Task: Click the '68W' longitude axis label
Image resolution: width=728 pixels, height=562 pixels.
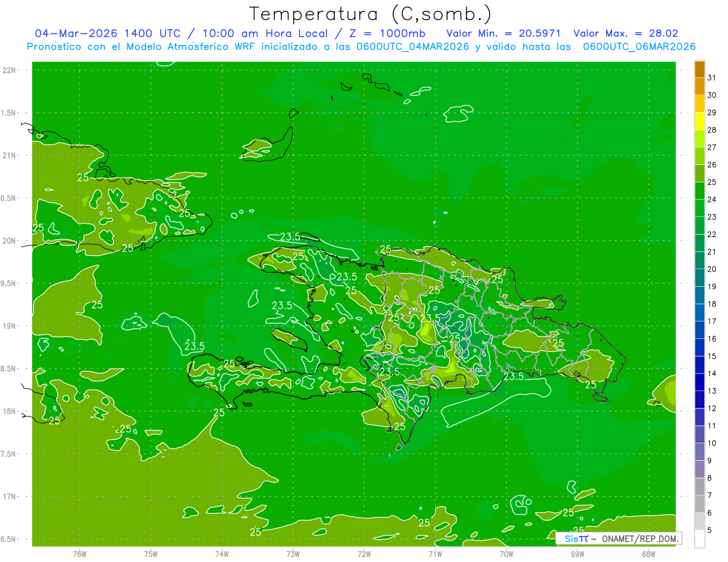Action: click(x=649, y=554)
